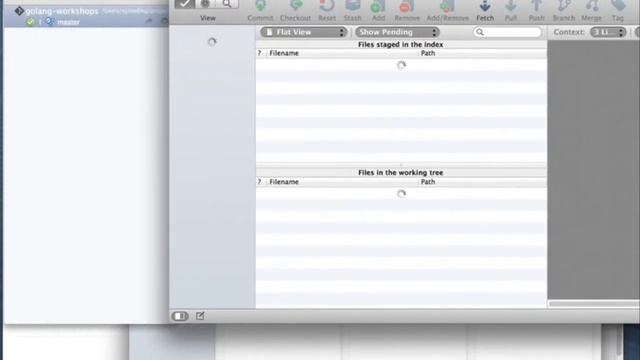Click the green checkmark status icon under golang-workshops
This screenshot has width=640, height=360.
pos(30,22)
